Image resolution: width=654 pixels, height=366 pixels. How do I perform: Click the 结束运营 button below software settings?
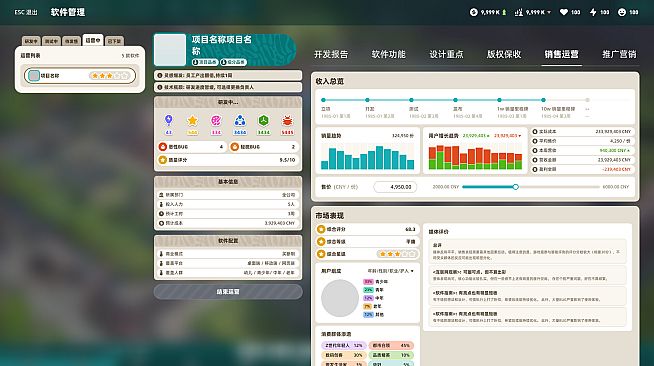click(228, 292)
